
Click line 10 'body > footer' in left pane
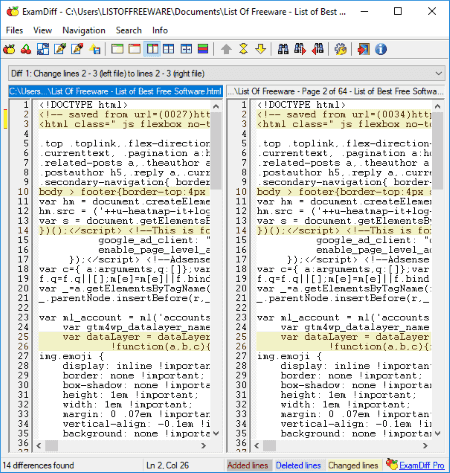pos(124,192)
